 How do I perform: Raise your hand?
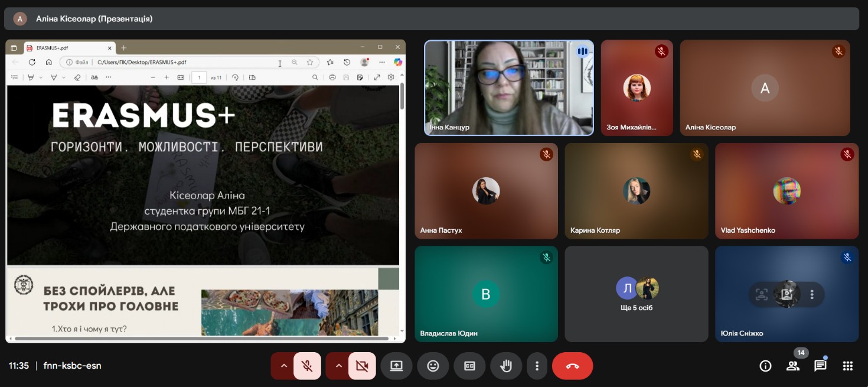coord(506,366)
